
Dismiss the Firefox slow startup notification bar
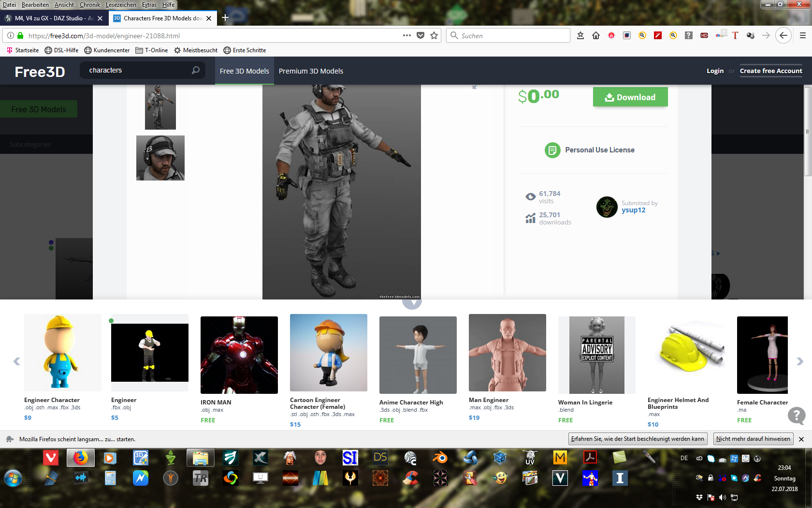point(801,439)
